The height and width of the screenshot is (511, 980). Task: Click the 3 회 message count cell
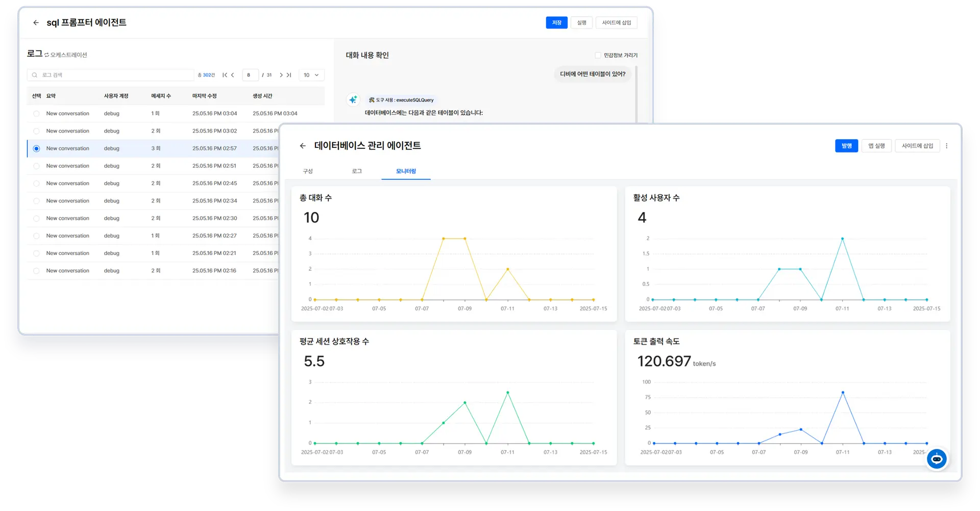point(156,148)
